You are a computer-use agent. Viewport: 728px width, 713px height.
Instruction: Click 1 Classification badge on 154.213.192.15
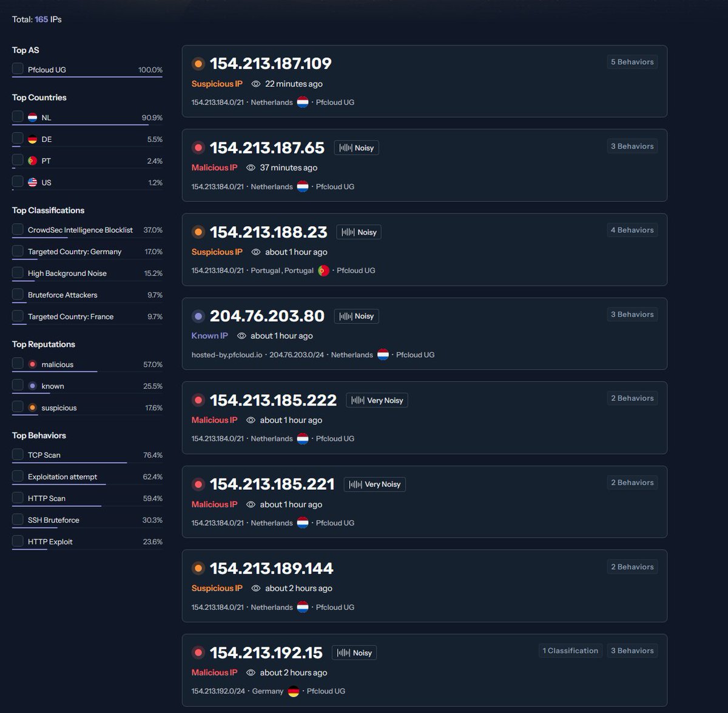[x=570, y=651]
